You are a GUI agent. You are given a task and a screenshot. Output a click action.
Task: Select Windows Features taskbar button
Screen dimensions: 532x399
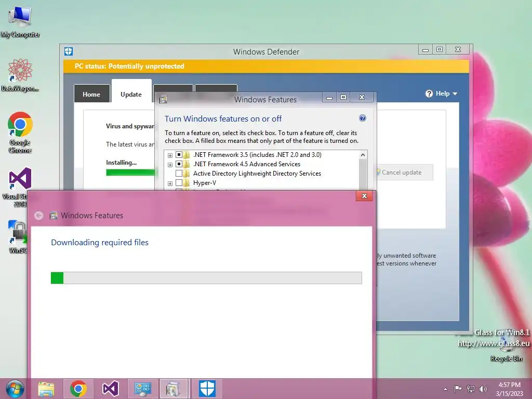[x=174, y=389]
